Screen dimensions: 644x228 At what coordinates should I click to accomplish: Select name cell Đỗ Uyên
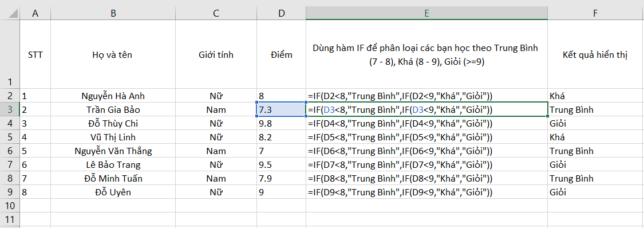(x=113, y=192)
